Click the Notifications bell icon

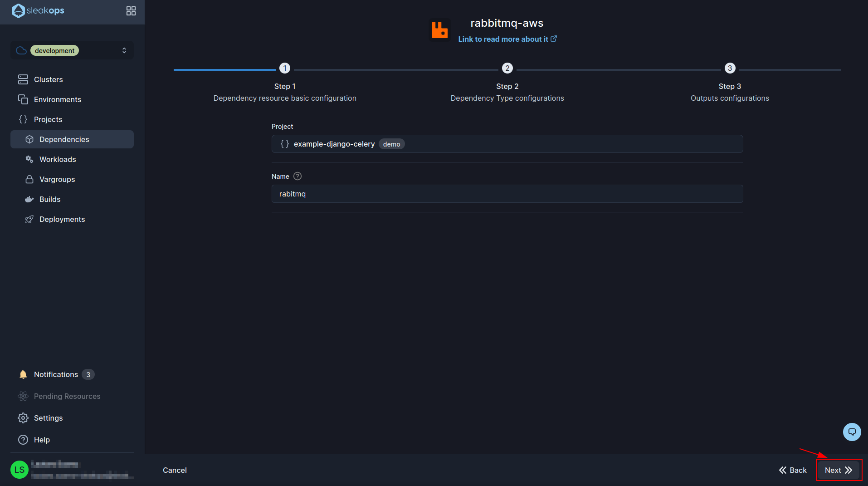click(x=23, y=374)
